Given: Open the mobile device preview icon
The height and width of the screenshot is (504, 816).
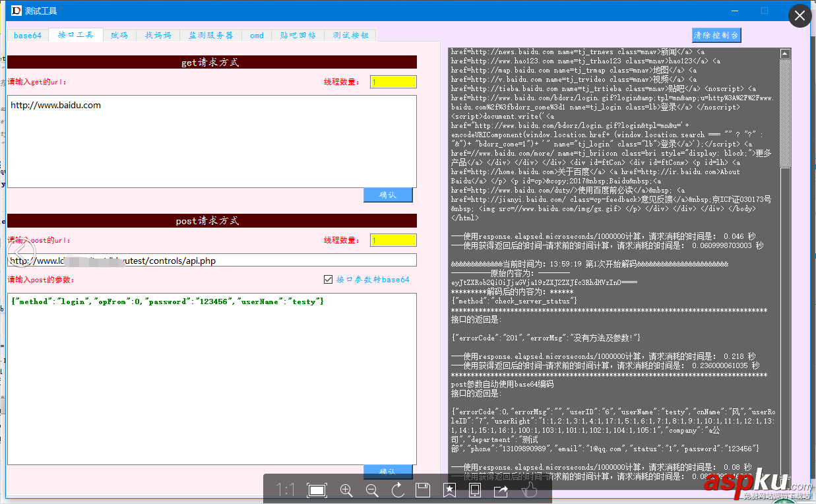Looking at the screenshot, I should 475,490.
